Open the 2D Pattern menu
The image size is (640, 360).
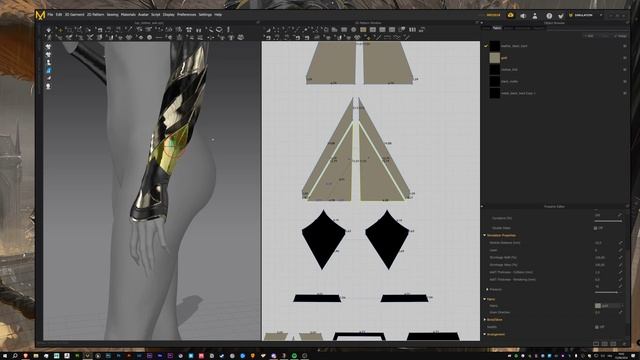pos(96,15)
